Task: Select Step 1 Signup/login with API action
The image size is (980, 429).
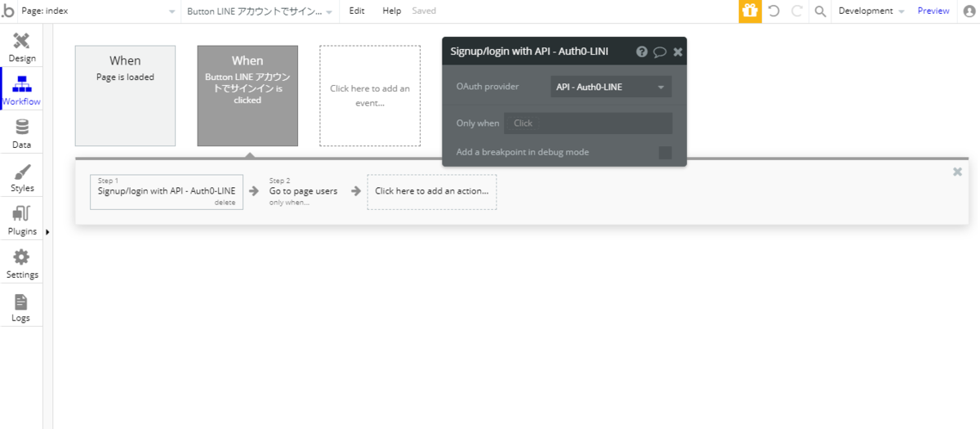Action: (167, 191)
